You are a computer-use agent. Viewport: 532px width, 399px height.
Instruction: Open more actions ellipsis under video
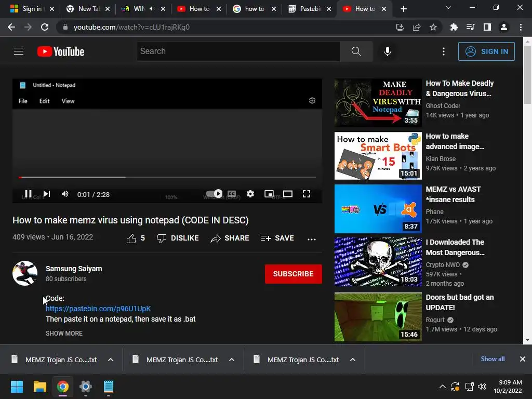[x=312, y=239]
